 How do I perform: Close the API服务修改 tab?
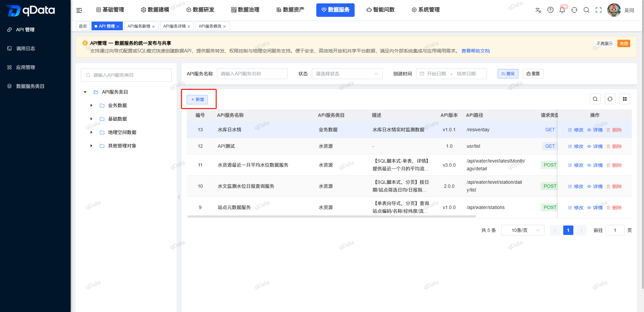[224, 27]
